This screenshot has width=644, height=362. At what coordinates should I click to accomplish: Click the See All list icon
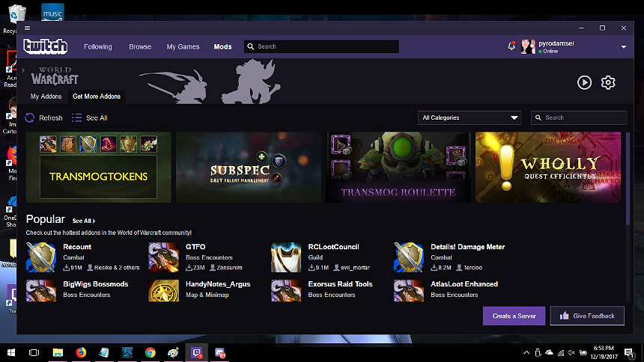(x=77, y=117)
